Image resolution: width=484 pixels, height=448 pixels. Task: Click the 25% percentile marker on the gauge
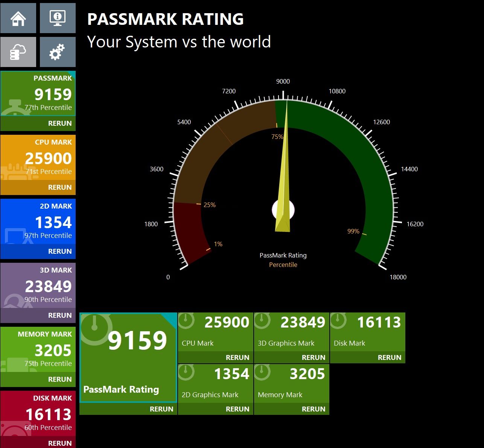point(210,205)
